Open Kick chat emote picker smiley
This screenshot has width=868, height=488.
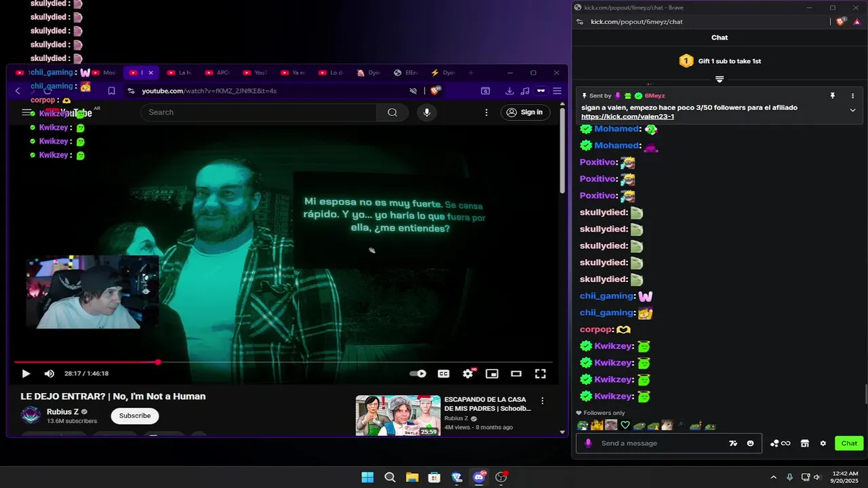point(750,443)
